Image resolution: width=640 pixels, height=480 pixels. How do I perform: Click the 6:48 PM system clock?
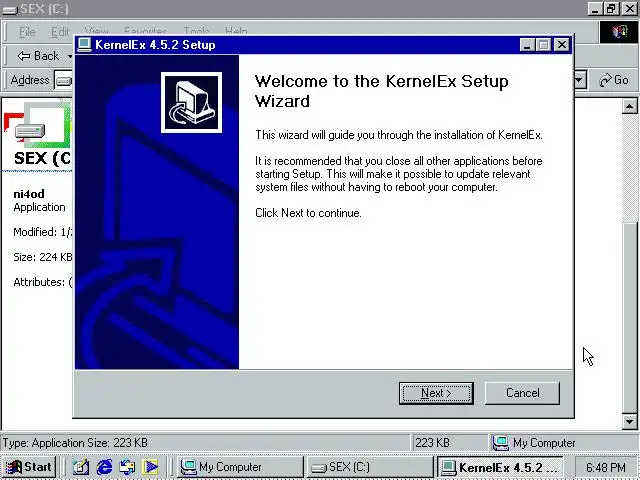point(606,467)
